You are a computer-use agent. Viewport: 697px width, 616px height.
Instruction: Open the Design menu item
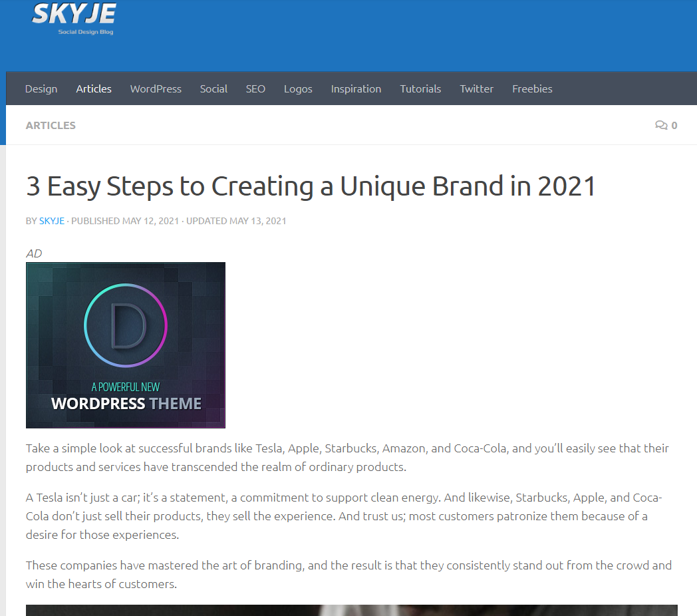coord(41,88)
